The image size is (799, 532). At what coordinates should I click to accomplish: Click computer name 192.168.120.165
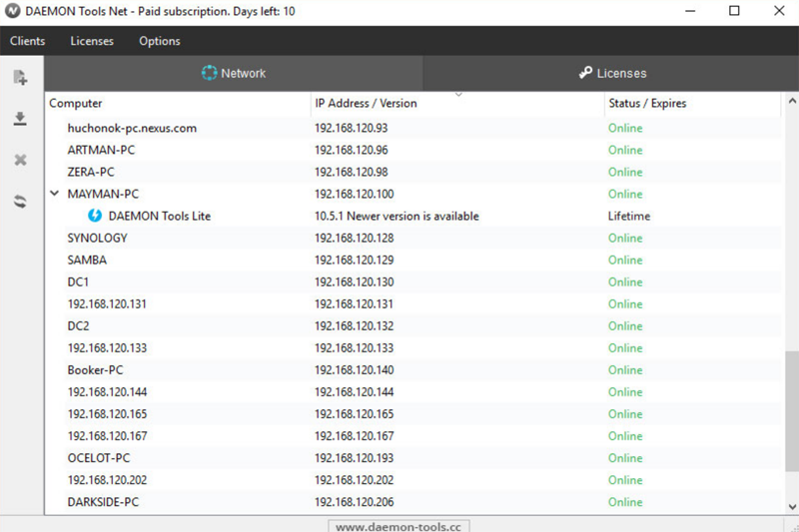(x=107, y=414)
